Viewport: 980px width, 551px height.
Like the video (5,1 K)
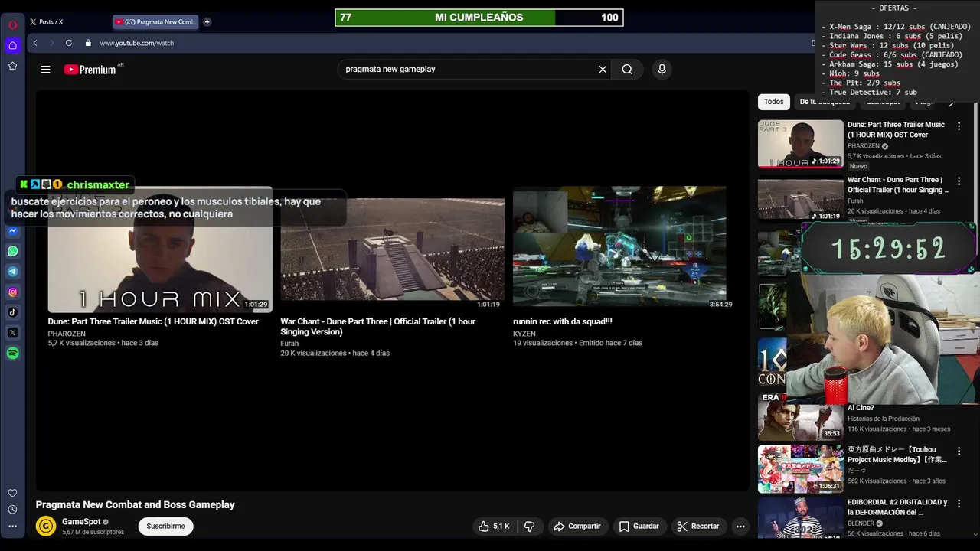click(494, 527)
